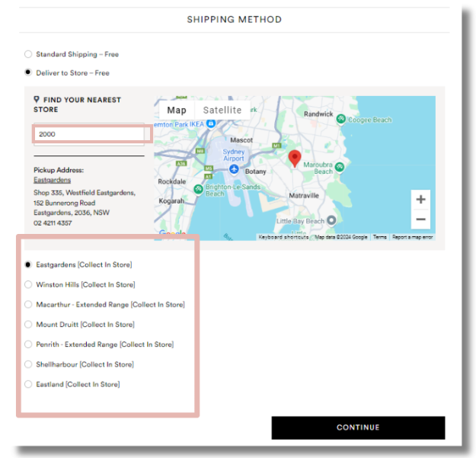
Task: Select Deliver to Store – Free option
Action: pyautogui.click(x=28, y=73)
